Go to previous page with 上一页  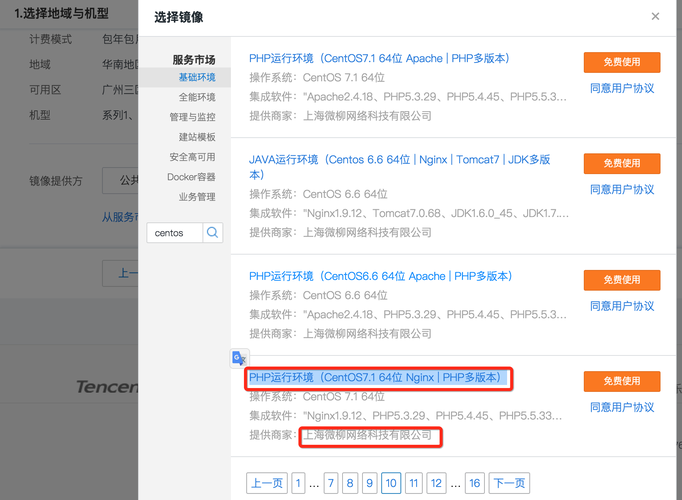pyautogui.click(x=267, y=483)
